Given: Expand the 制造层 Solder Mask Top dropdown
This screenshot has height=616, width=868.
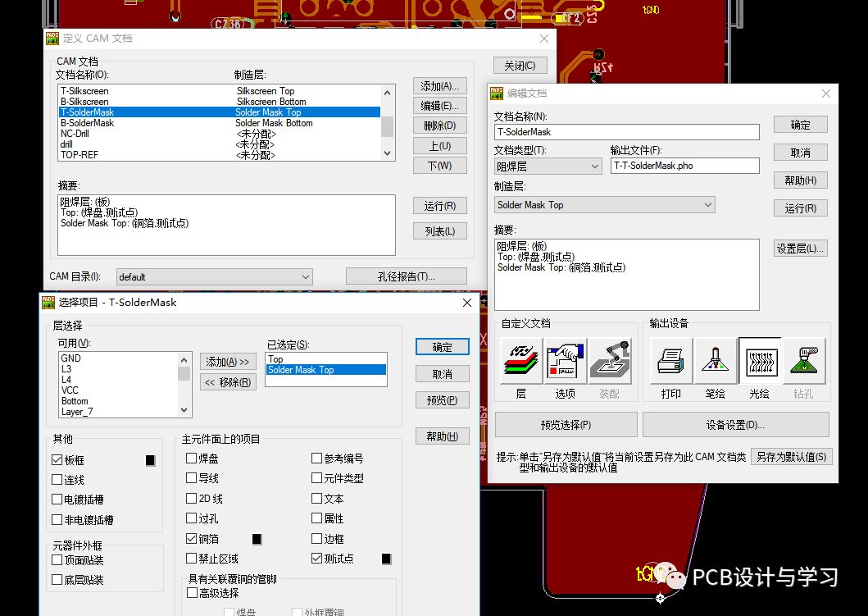Looking at the screenshot, I should click(x=605, y=205).
